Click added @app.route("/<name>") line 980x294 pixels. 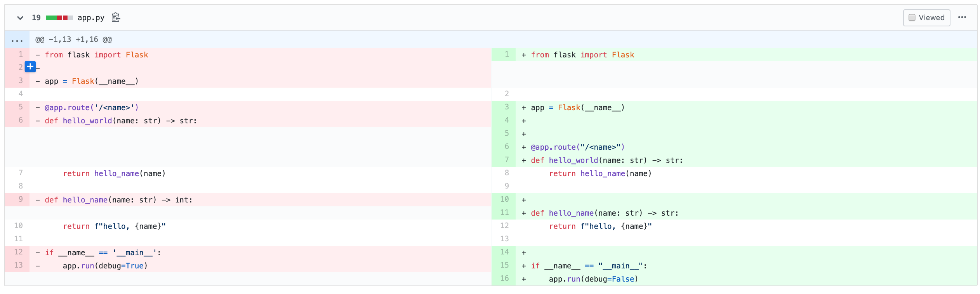(577, 147)
